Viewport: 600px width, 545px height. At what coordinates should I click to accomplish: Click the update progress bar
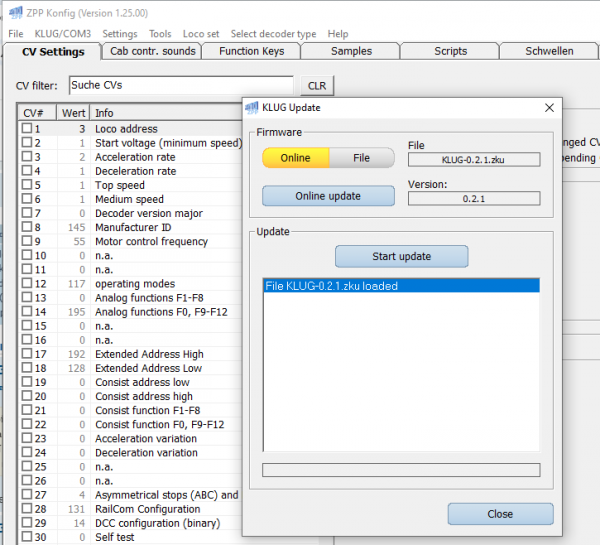[x=400, y=469]
